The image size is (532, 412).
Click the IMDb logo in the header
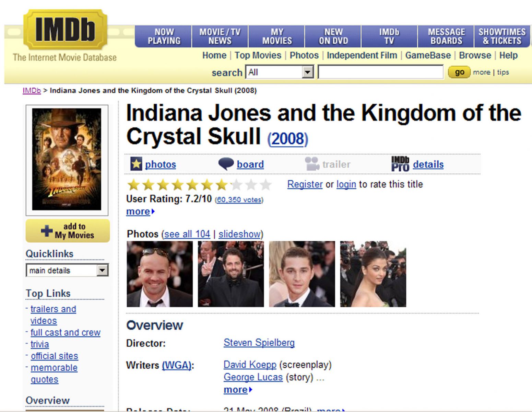(65, 30)
